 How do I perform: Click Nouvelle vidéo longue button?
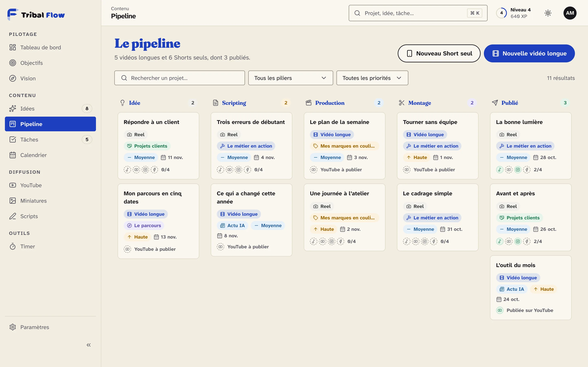point(529,53)
